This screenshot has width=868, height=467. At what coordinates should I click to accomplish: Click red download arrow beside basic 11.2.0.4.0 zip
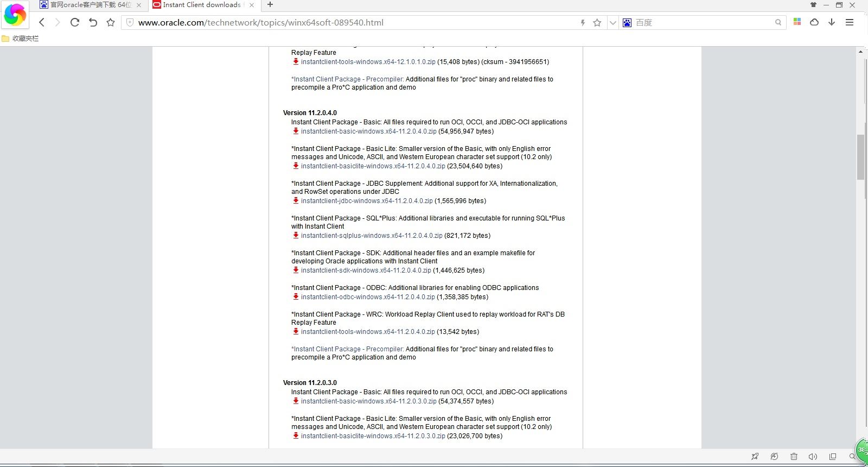296,131
